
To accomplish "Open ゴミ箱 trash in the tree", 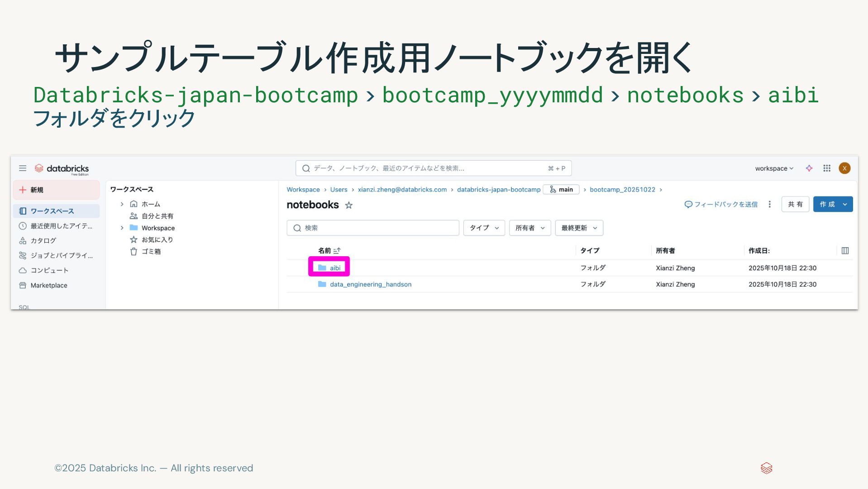I will point(151,251).
